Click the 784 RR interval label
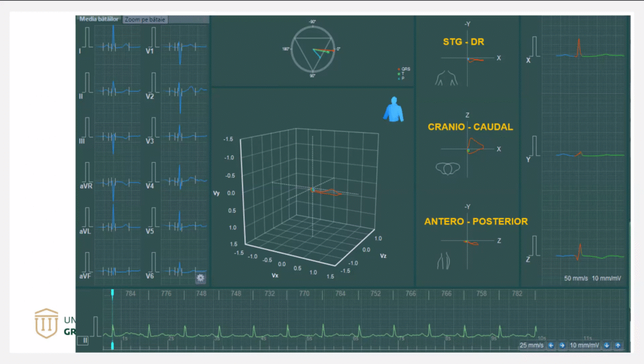Image resolution: width=644 pixels, height=364 pixels. [130, 294]
